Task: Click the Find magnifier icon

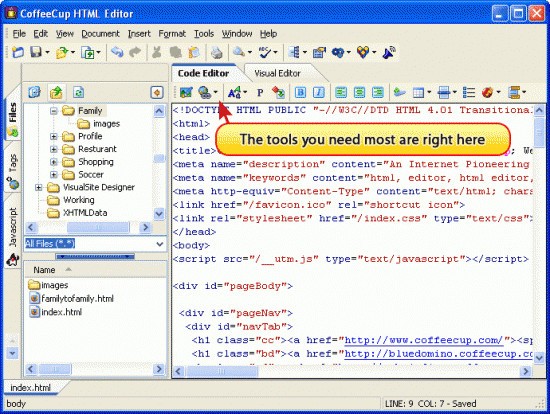Action: pyautogui.click(x=239, y=52)
